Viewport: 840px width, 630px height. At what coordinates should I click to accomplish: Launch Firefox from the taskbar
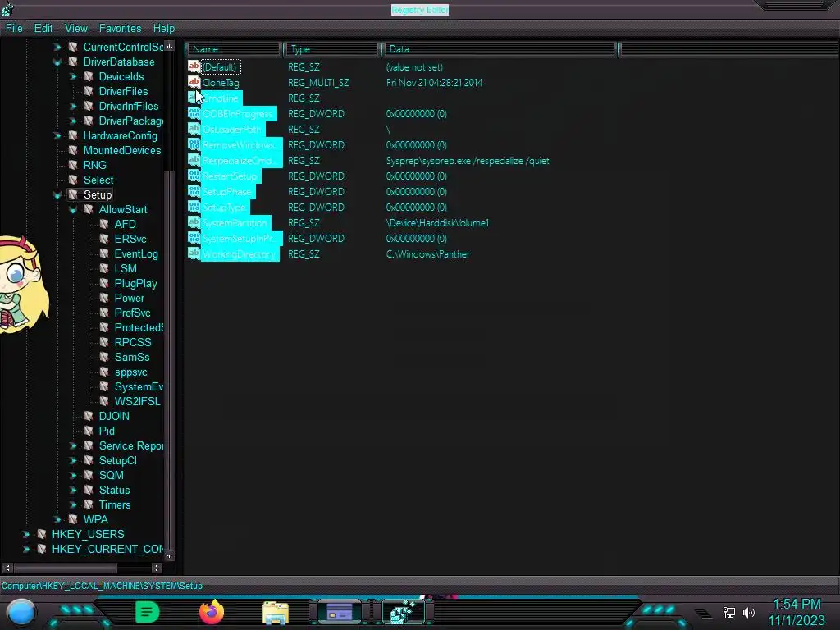(212, 612)
